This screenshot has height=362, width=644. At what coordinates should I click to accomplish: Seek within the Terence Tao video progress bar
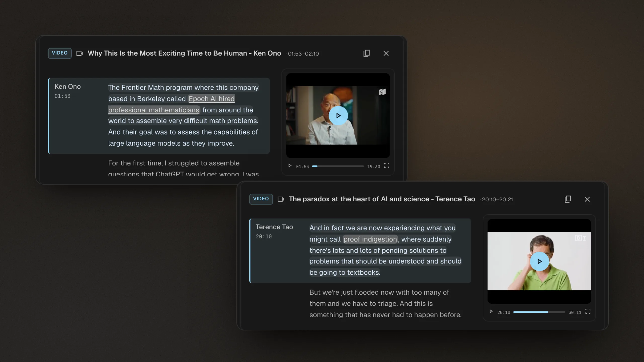tap(539, 312)
